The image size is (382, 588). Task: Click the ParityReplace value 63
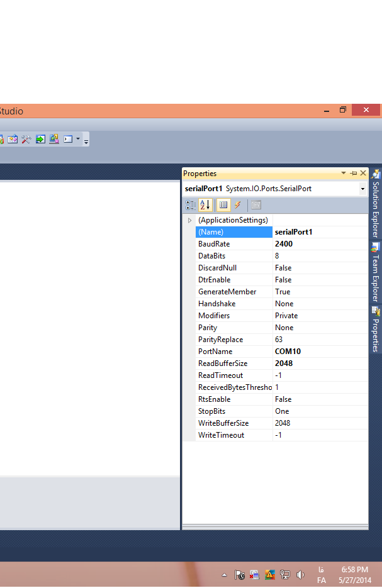coord(278,340)
